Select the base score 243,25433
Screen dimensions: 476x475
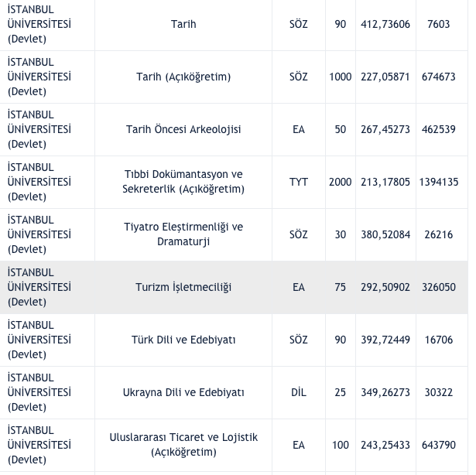[385, 445]
